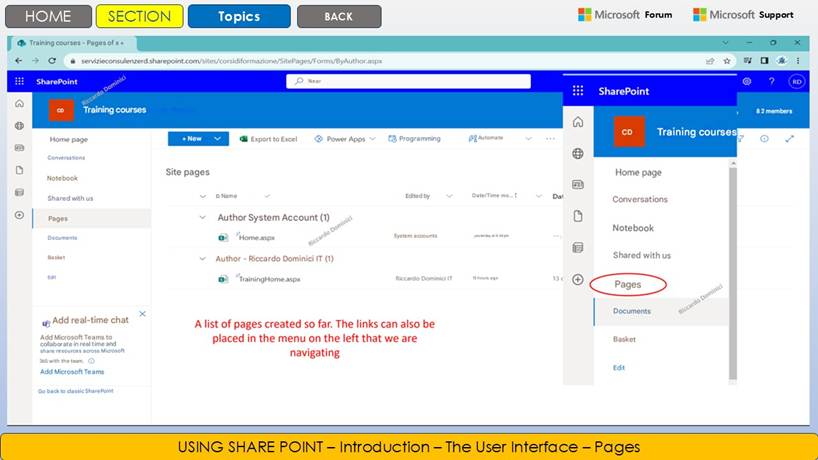Click the browser address bar URL
The image size is (818, 460).
click(x=232, y=61)
